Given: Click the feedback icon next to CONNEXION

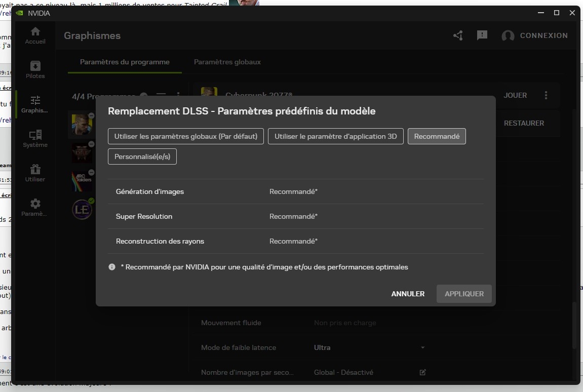Looking at the screenshot, I should click(x=482, y=35).
